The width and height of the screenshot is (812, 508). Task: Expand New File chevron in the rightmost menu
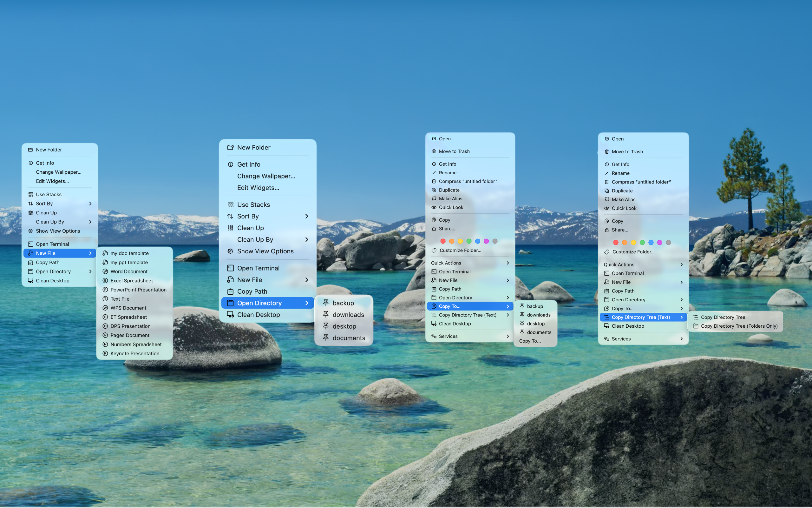(x=681, y=282)
